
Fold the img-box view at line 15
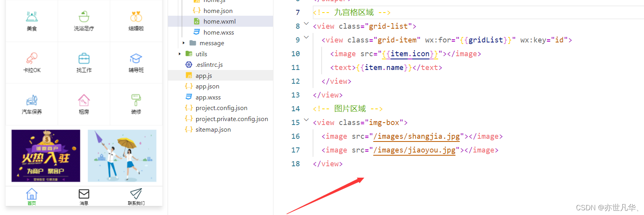306,120
